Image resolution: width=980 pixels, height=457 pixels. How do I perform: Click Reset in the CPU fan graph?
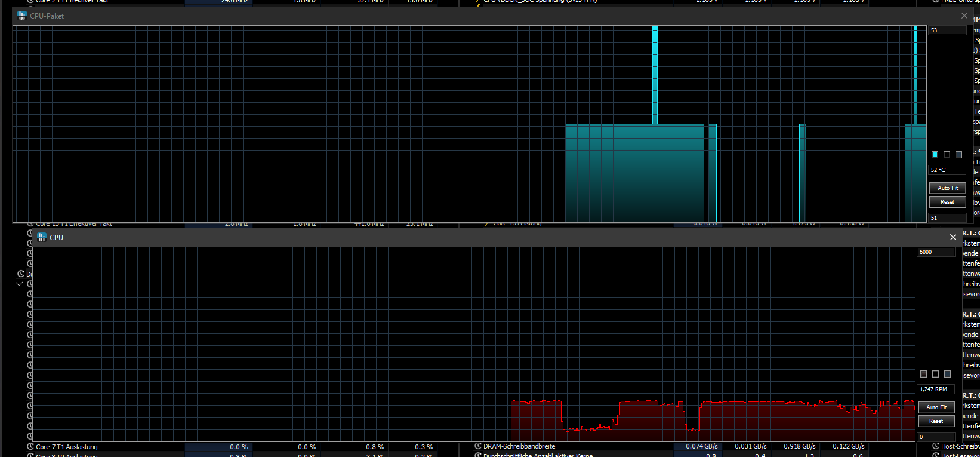[936, 421]
